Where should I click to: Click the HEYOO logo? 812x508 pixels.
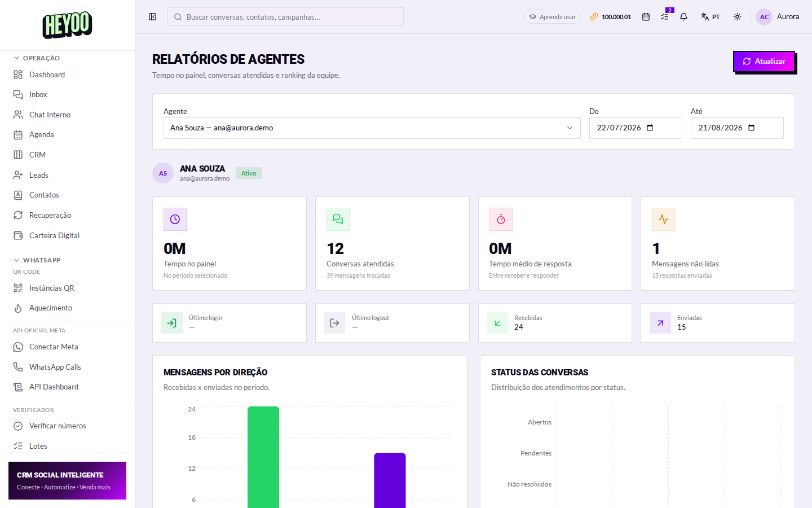(x=67, y=25)
